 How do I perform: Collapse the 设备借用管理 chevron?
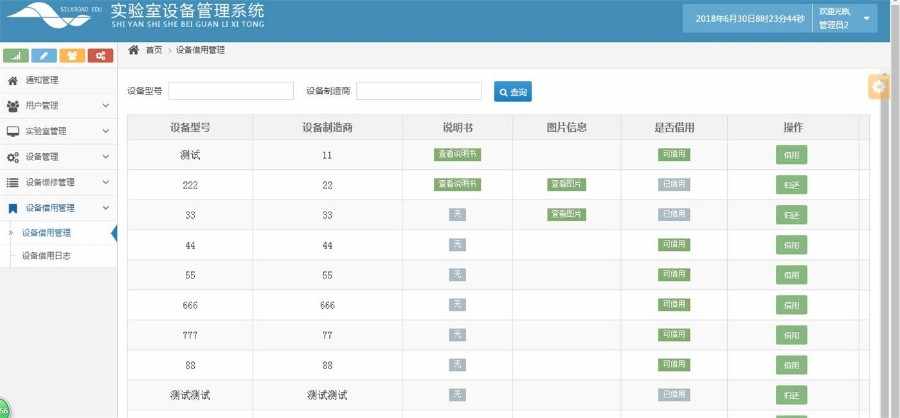[x=106, y=208]
